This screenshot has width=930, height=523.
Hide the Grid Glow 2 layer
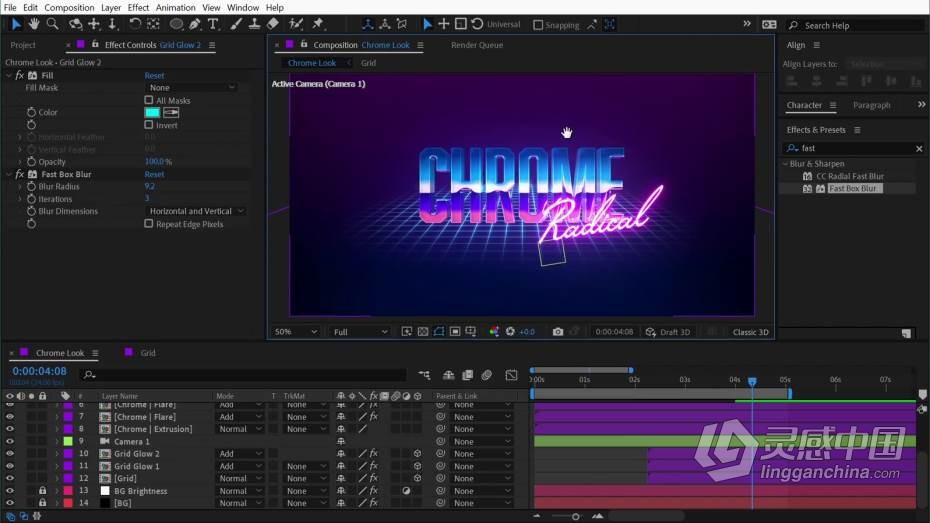(x=9, y=454)
